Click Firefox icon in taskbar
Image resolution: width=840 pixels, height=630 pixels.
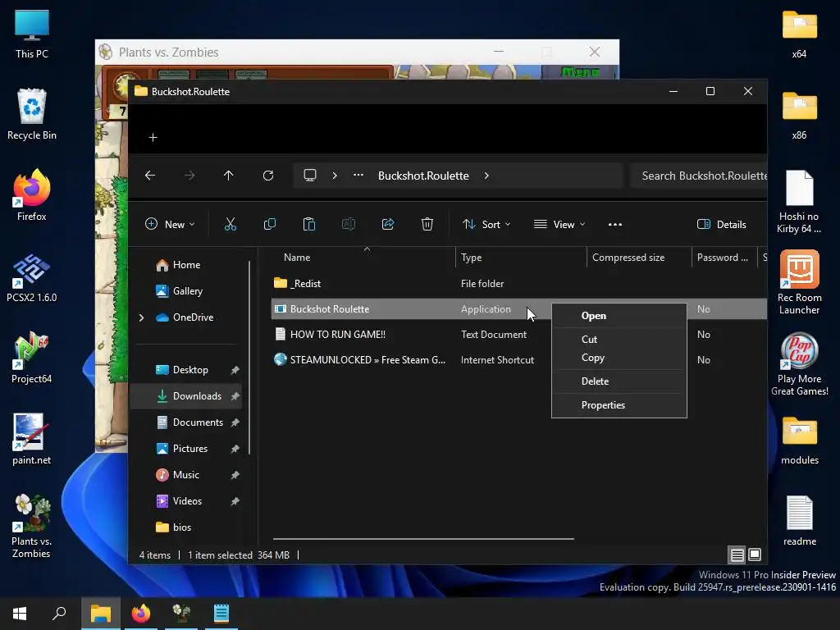(141, 614)
